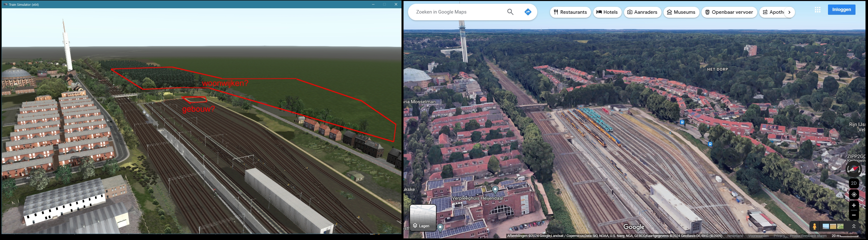Screen dimensions: 868x240
Task: Select the sky-blue imagery thumbnail
Action: click(x=825, y=226)
